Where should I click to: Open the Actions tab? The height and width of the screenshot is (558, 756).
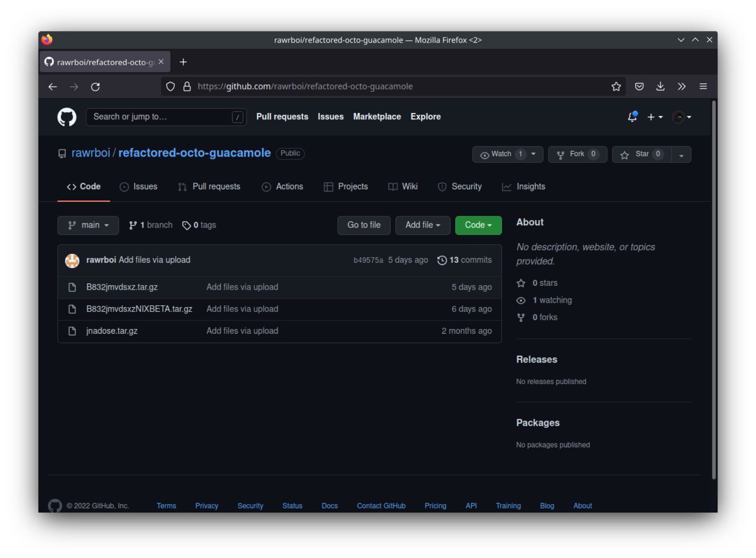click(x=283, y=186)
